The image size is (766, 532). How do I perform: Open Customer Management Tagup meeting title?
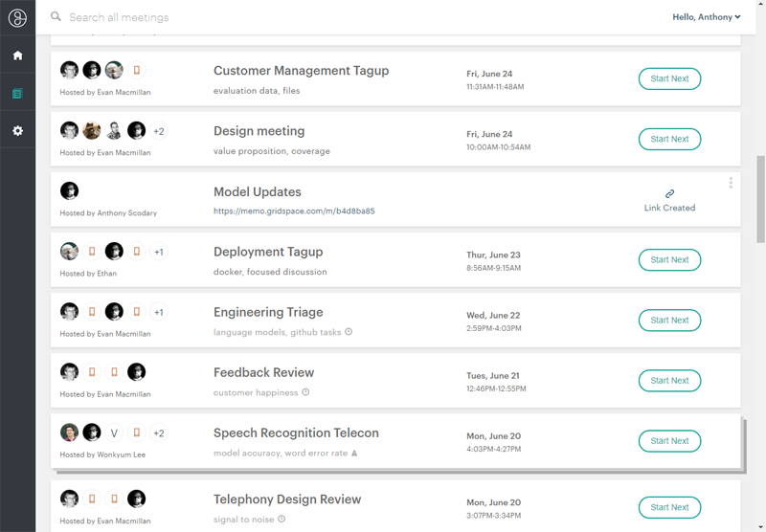click(301, 71)
